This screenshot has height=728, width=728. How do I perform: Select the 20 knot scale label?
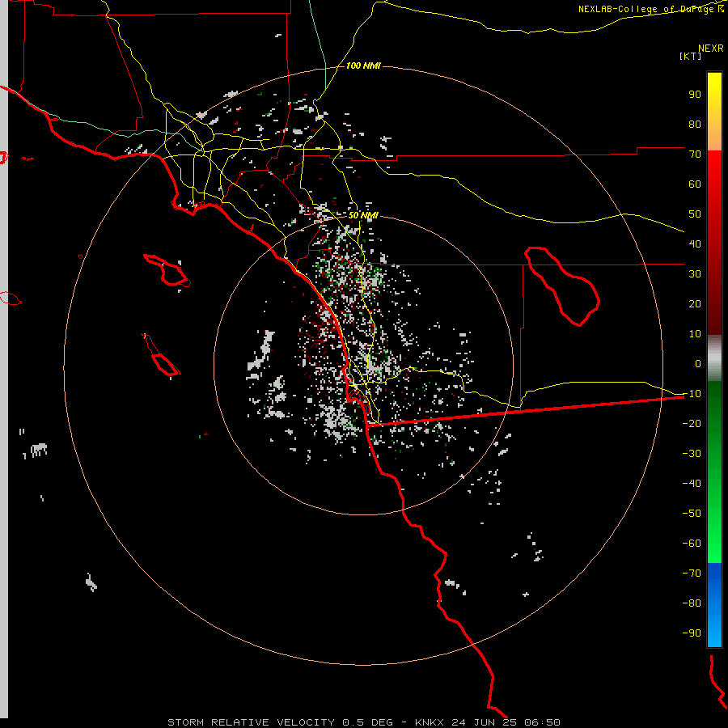click(x=695, y=304)
